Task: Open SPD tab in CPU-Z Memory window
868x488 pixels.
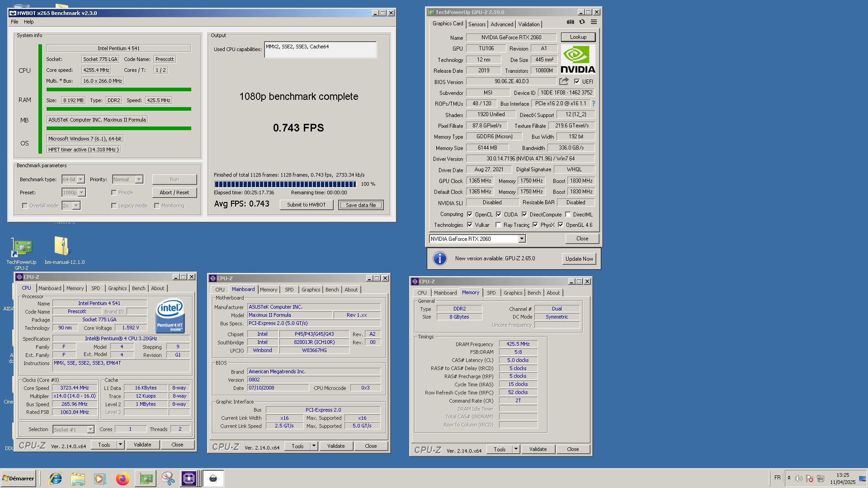Action: coord(491,293)
